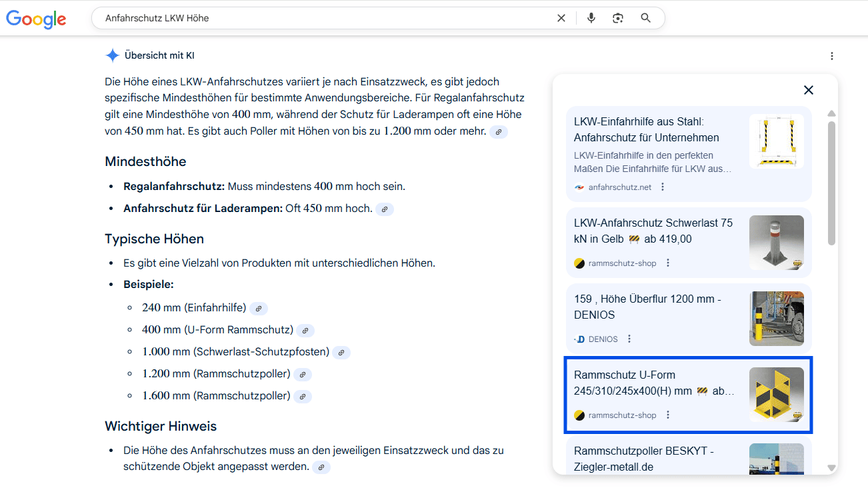Screen dimensions: 868x488
Task: Open source link for 240 mm Einfahrhilfe
Action: tap(259, 309)
